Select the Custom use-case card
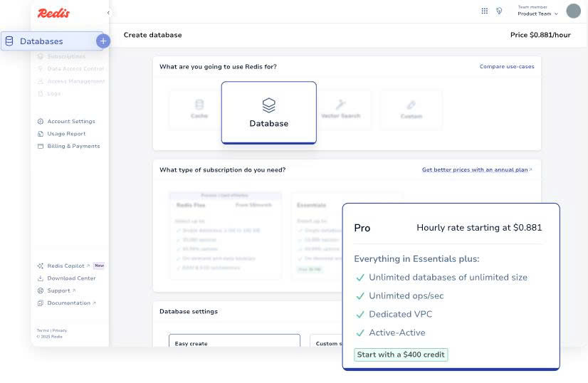This screenshot has height=383, width=588. point(411,110)
